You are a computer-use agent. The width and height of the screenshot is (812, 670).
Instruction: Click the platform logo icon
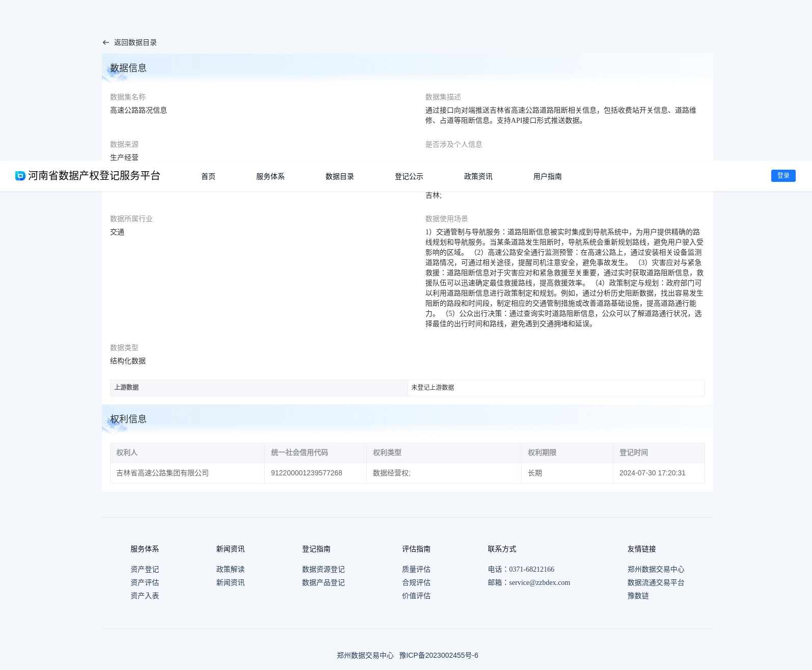tap(20, 176)
